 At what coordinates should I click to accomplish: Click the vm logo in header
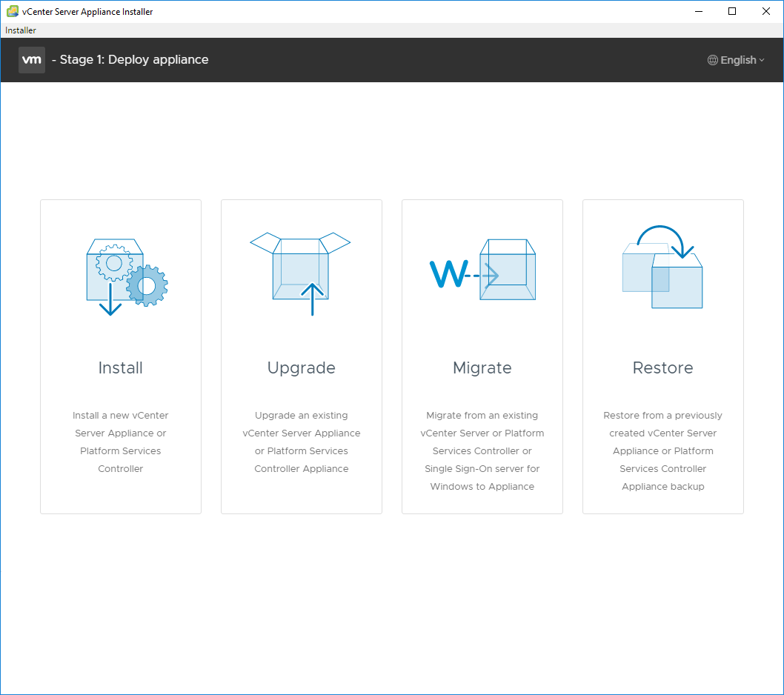coord(32,59)
